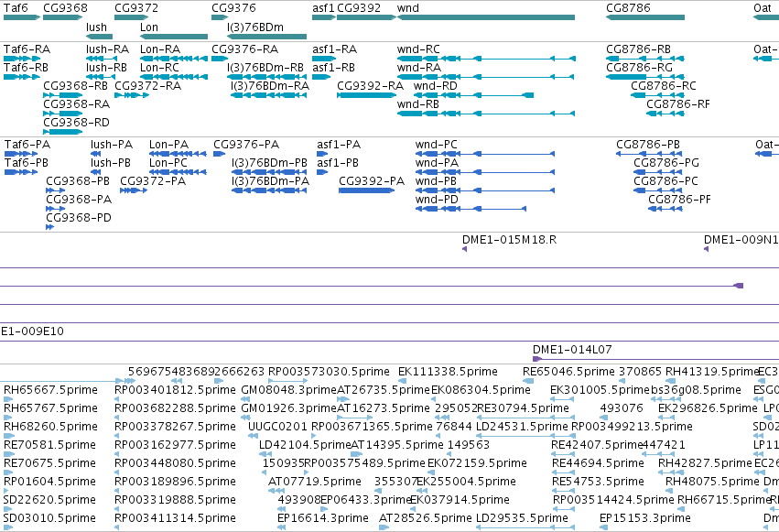Select the RE70581.5prime EST label
The width and height of the screenshot is (779, 532).
tap(49, 445)
